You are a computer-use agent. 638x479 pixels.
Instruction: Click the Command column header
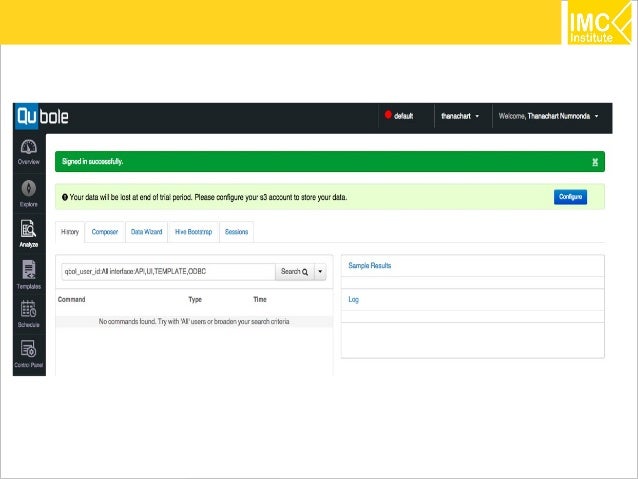pos(72,300)
